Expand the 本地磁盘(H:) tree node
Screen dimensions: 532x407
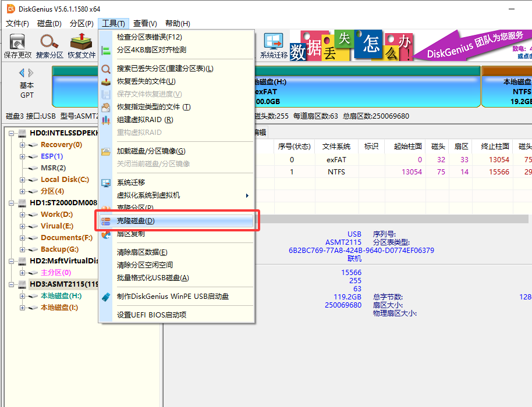[x=22, y=296]
